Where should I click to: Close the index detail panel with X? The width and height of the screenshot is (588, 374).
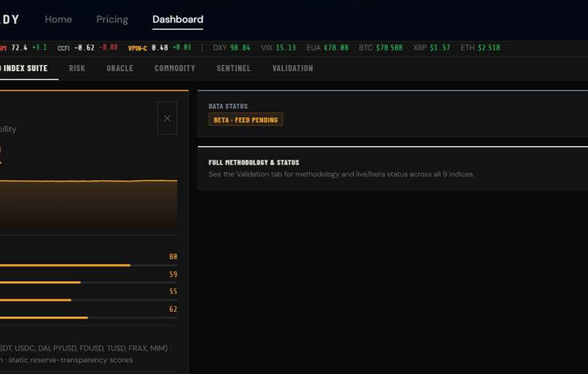pos(167,118)
